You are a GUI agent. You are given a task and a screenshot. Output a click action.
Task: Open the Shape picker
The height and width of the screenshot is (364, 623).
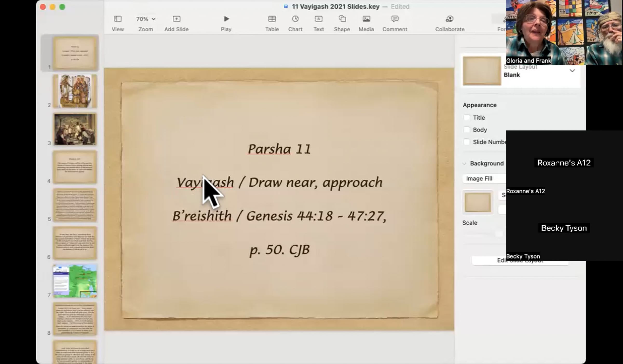pyautogui.click(x=342, y=19)
